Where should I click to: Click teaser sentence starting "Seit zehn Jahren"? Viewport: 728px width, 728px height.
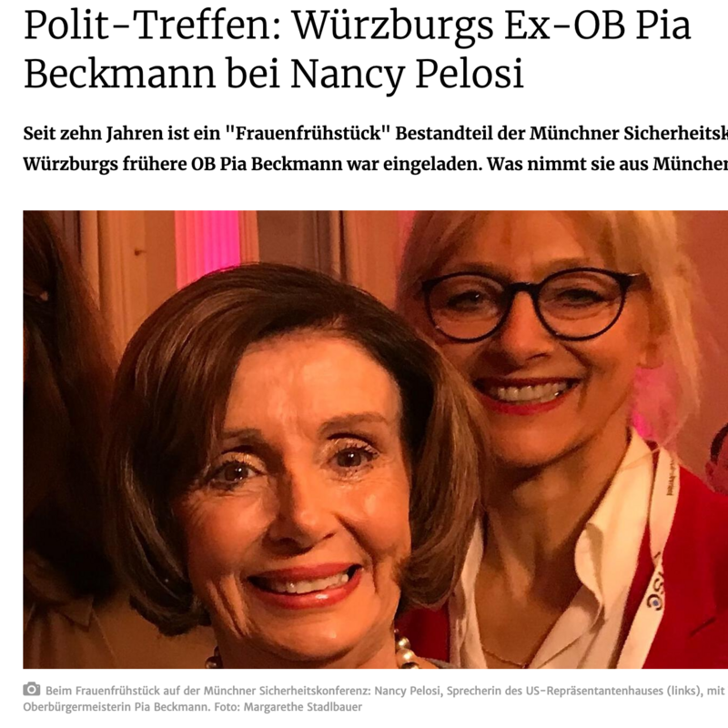click(376, 134)
